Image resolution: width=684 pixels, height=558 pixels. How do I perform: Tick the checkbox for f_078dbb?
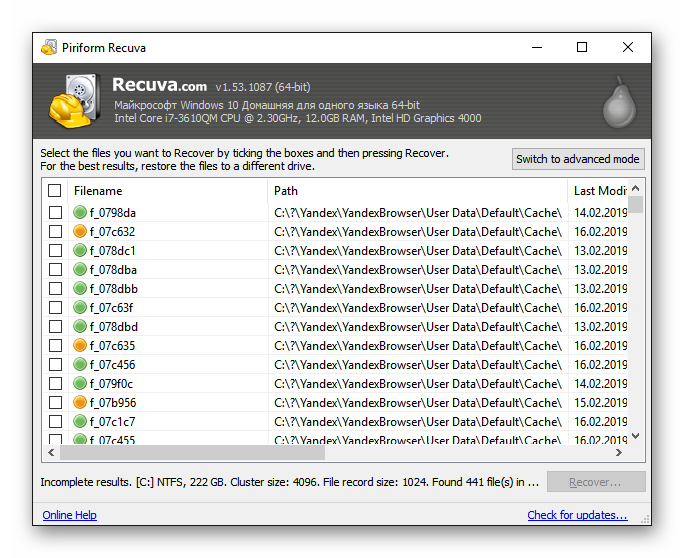click(55, 288)
